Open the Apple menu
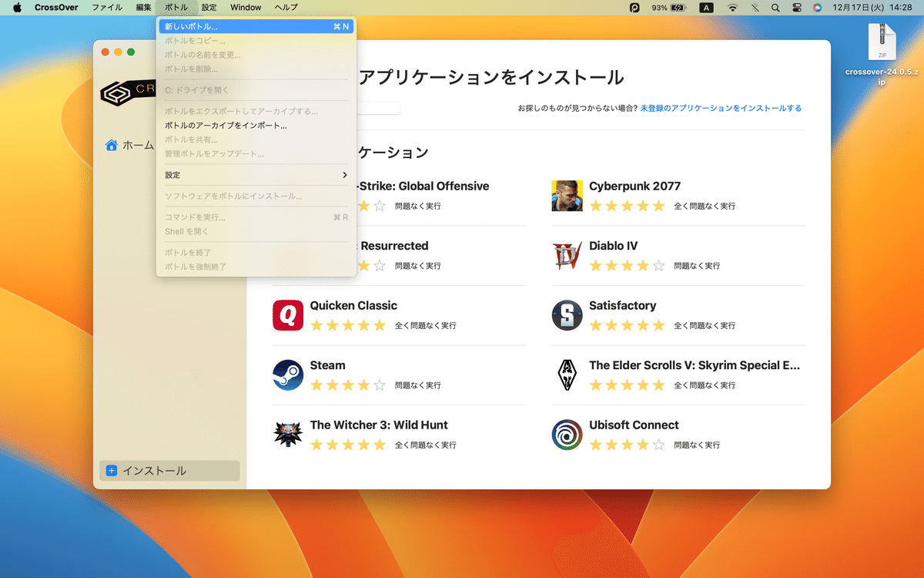The height and width of the screenshot is (578, 924). tap(16, 8)
